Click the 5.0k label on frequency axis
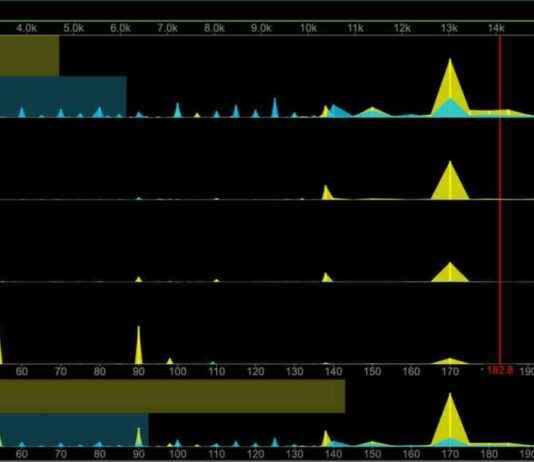This screenshot has width=534, height=462. click(73, 28)
